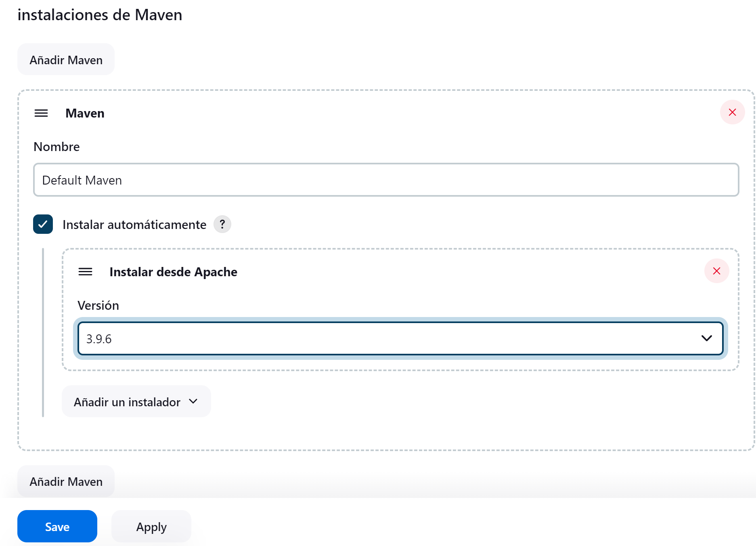Add a new Maven with the top Añadir Maven button
The width and height of the screenshot is (756, 546).
(x=66, y=59)
